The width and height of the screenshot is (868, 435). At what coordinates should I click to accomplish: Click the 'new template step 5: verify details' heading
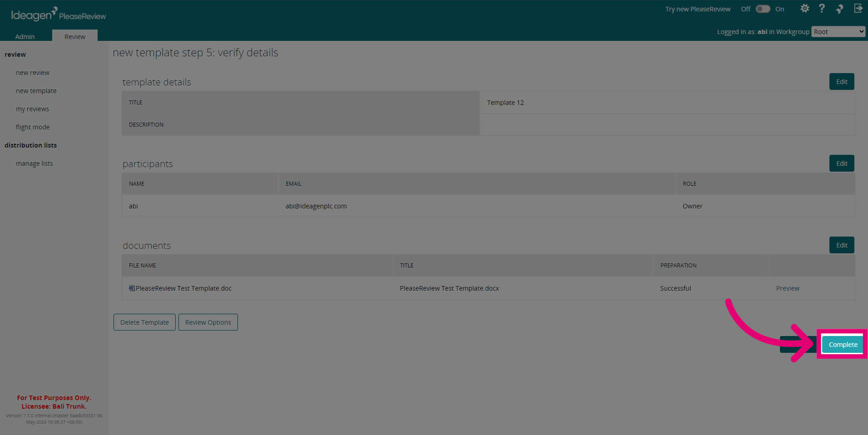coord(195,53)
